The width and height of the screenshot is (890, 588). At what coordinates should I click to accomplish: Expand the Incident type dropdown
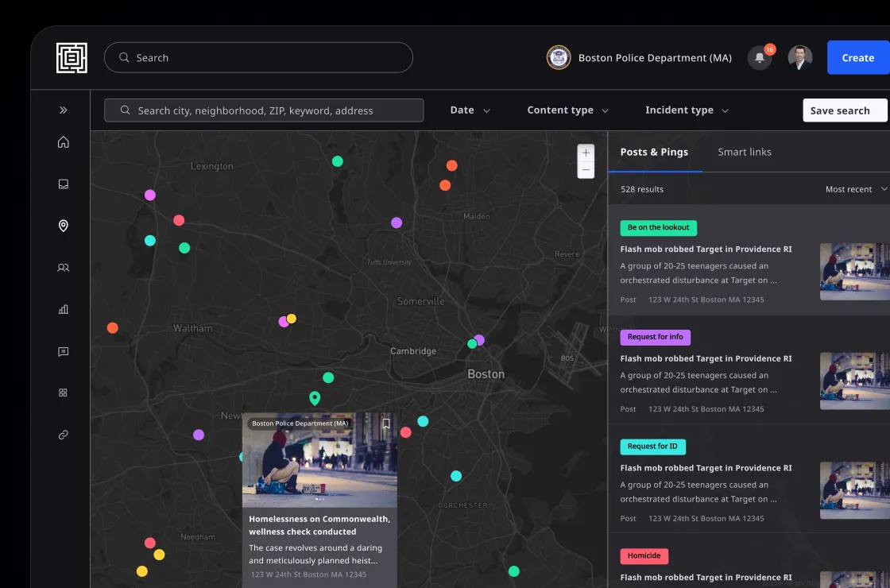pos(687,110)
